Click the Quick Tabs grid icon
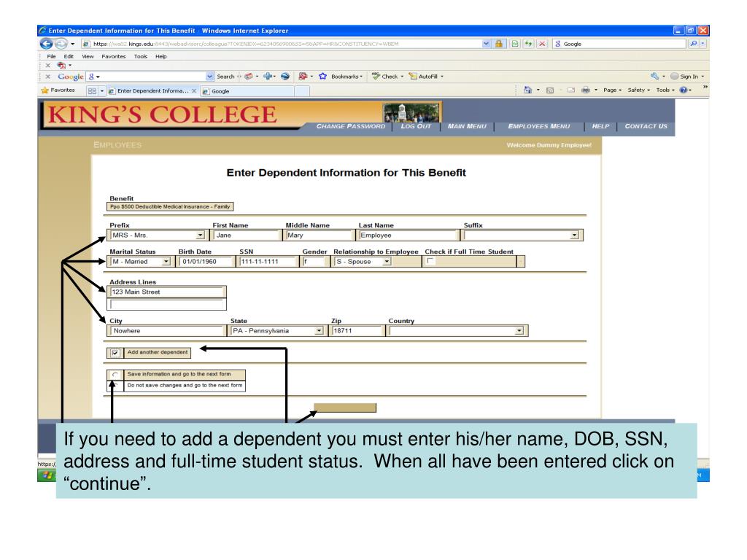 tap(92, 90)
